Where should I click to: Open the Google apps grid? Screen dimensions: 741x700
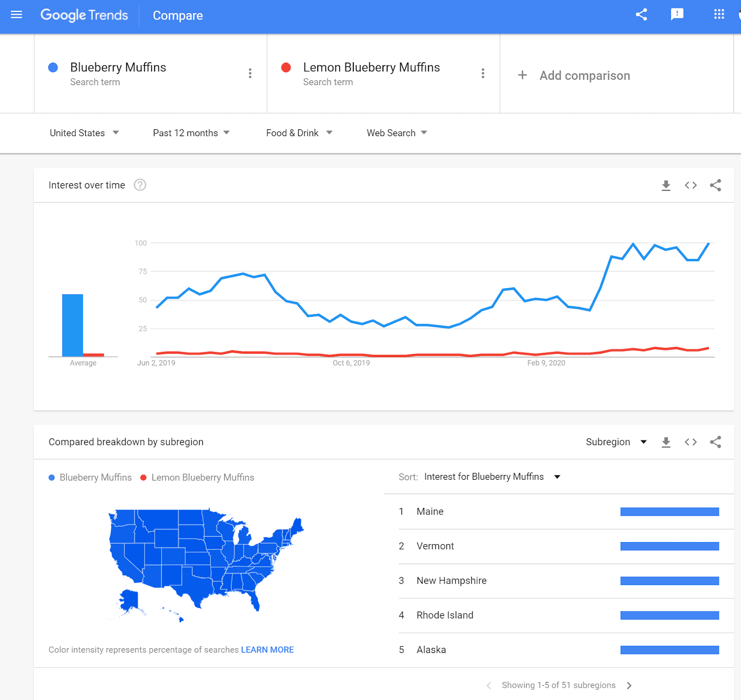tap(719, 14)
